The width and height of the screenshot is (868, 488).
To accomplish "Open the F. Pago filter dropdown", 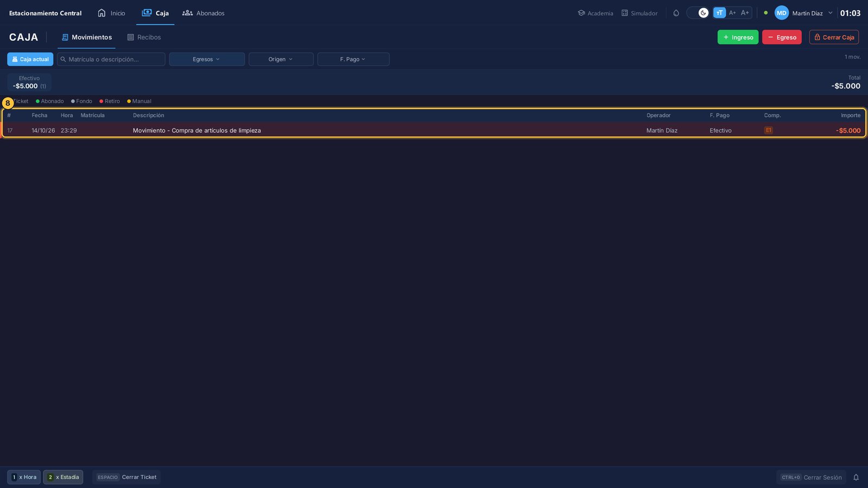I will tap(353, 59).
